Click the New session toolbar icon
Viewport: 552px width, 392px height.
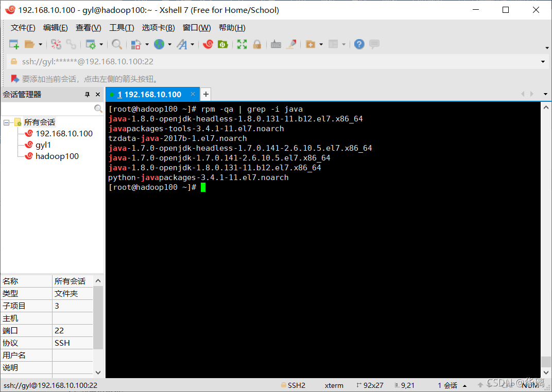point(14,44)
